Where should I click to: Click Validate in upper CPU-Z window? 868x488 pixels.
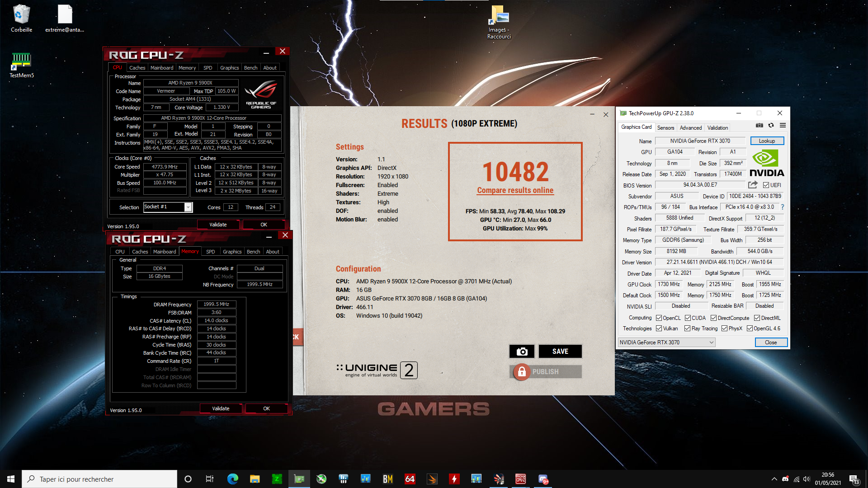pyautogui.click(x=218, y=225)
